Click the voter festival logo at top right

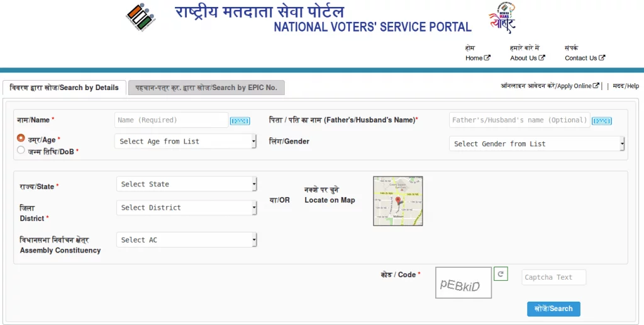[x=501, y=19]
